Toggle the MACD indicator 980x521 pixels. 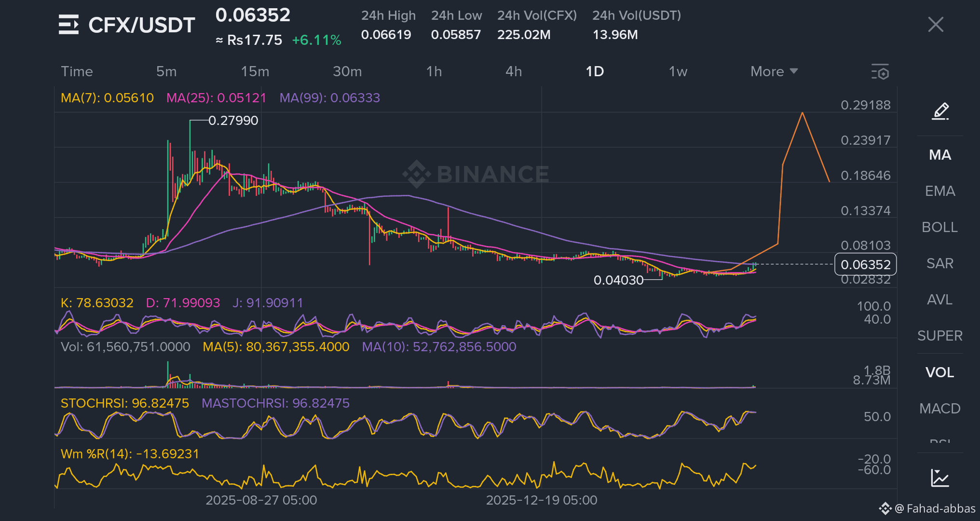pos(940,409)
